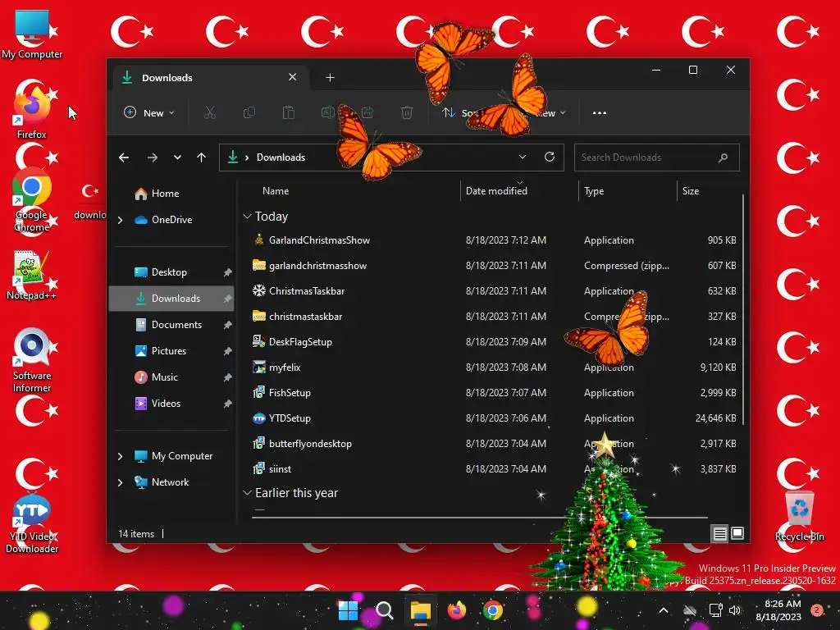The width and height of the screenshot is (840, 630).
Task: Sort by the Size column header
Action: point(691,190)
